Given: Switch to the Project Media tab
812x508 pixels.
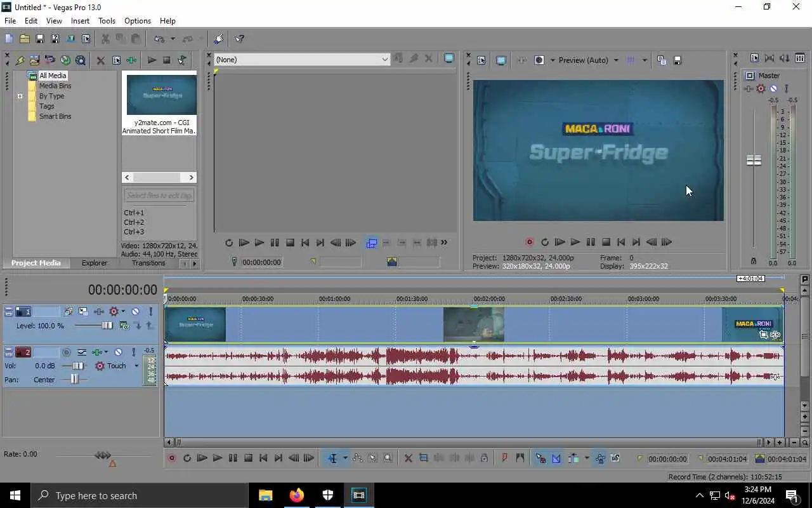Looking at the screenshot, I should [36, 263].
